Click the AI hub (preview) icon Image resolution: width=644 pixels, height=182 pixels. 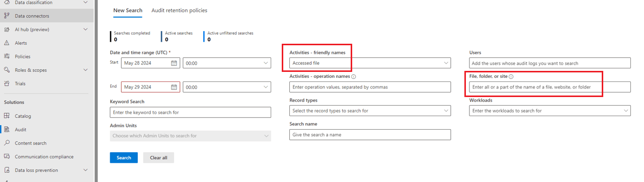[x=7, y=30]
